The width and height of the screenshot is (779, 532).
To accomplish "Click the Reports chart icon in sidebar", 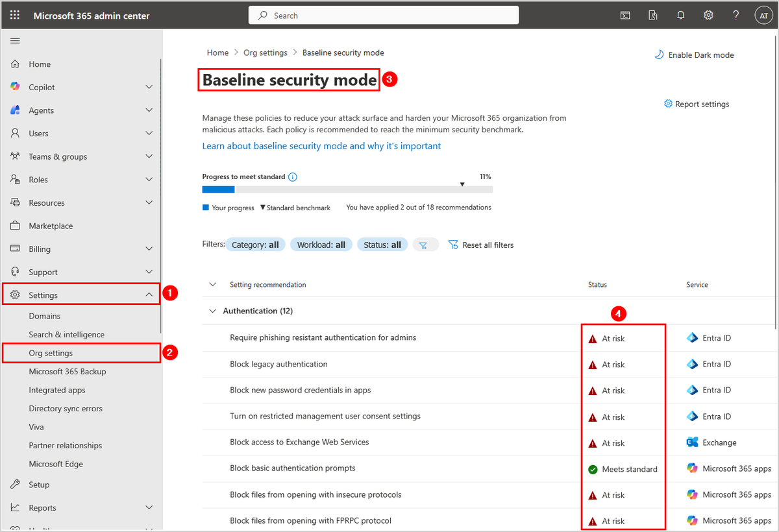I will pos(16,507).
